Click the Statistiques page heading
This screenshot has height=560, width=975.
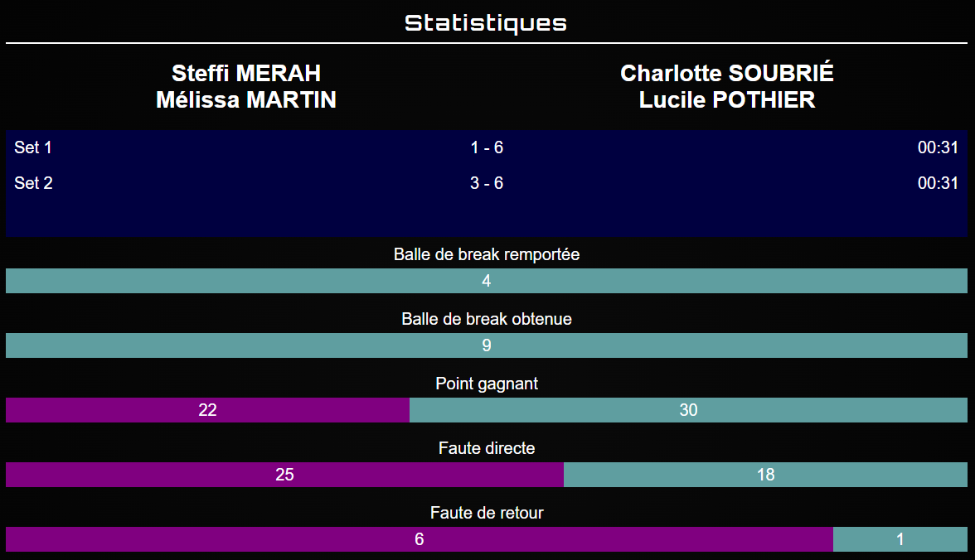(486, 22)
